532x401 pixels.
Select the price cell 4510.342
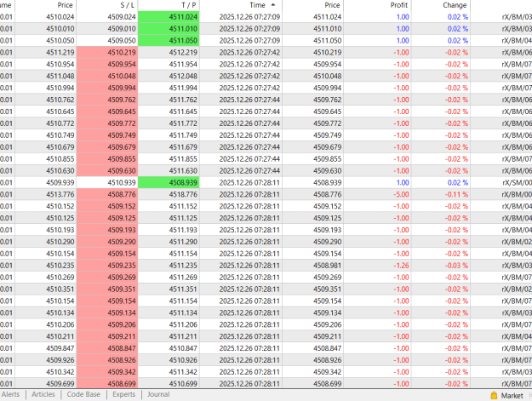click(46, 372)
